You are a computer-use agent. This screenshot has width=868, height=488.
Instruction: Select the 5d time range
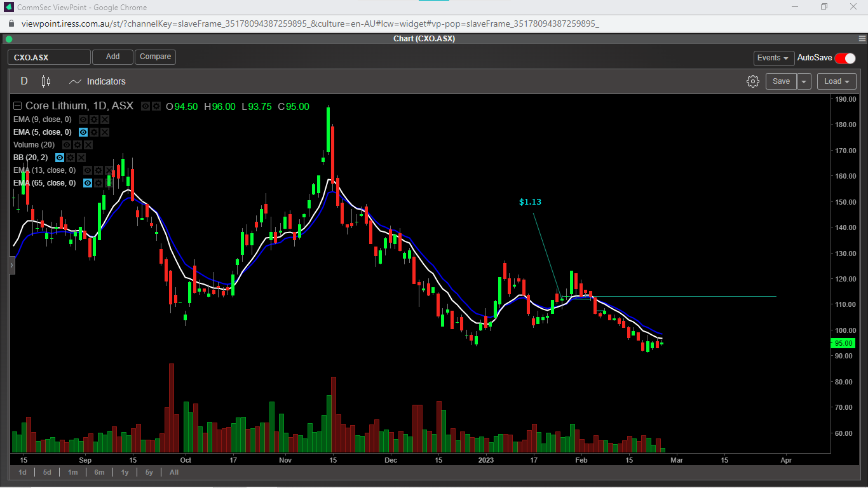pos(47,472)
